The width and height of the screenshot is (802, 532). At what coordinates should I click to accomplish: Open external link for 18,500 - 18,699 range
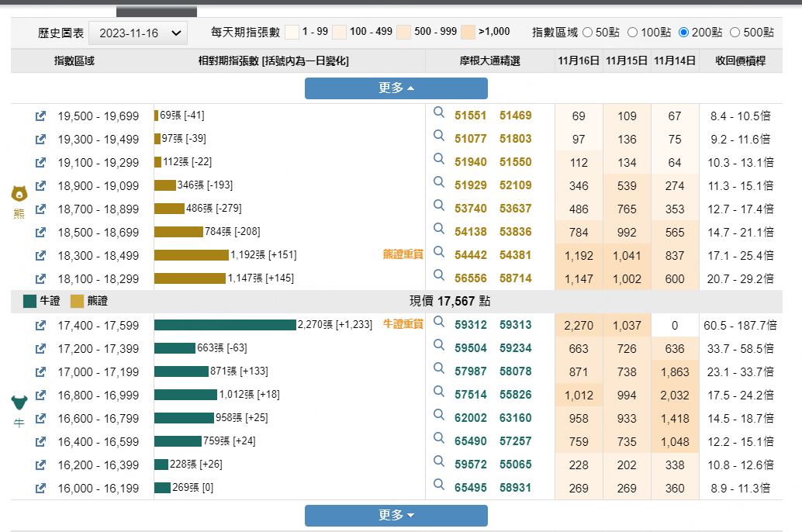click(40, 232)
